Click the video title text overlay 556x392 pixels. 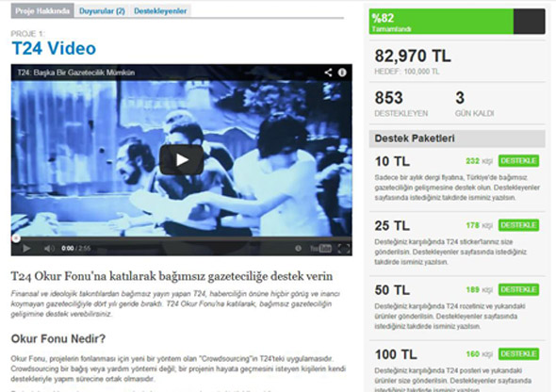tap(76, 73)
